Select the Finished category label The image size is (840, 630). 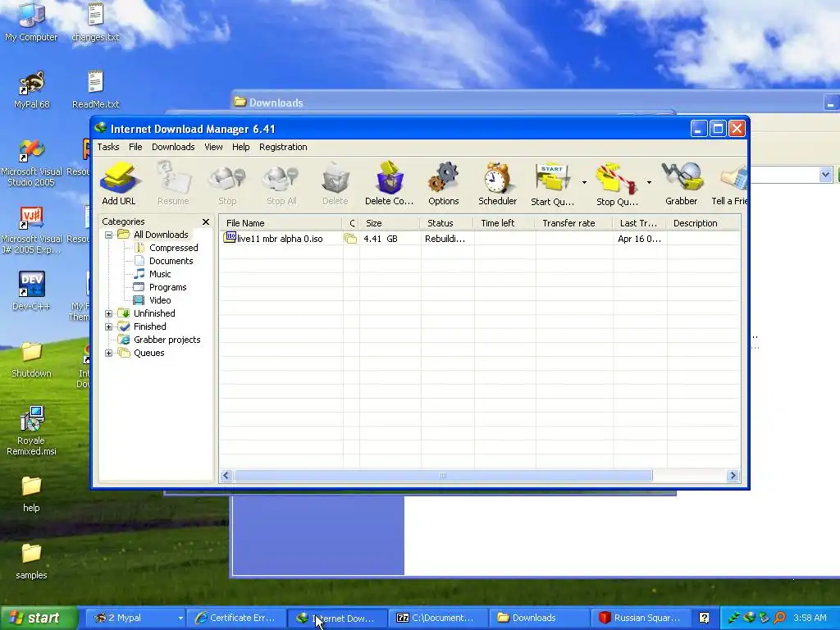pyautogui.click(x=149, y=326)
